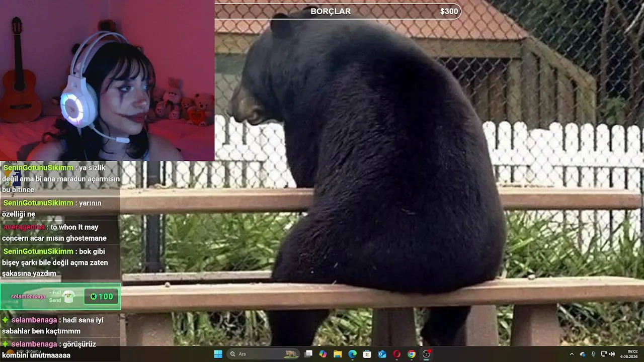The image size is (644, 362).
Task: Click 'SeninGotunuSikimm' in 'yarının' message
Action: [38, 203]
